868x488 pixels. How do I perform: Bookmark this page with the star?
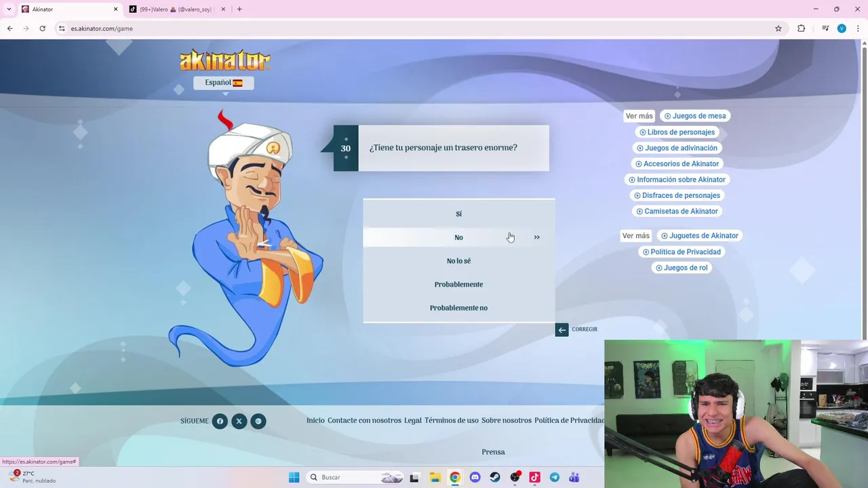pyautogui.click(x=778, y=28)
